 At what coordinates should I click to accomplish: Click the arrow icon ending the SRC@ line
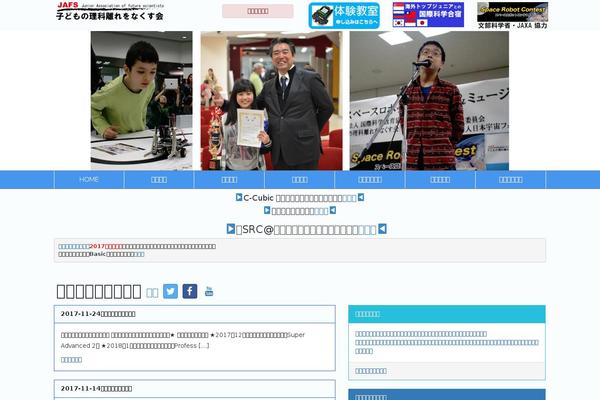click(382, 229)
